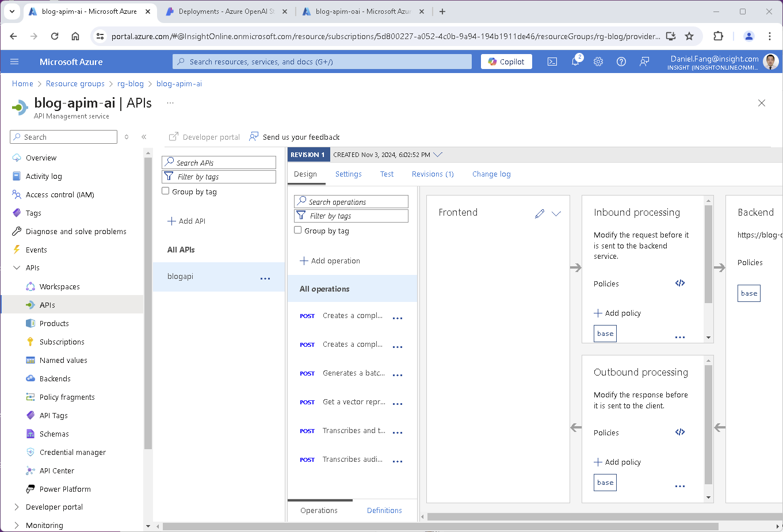Open ellipsis next to Inbound base policy
The height and width of the screenshot is (532, 783).
680,337
